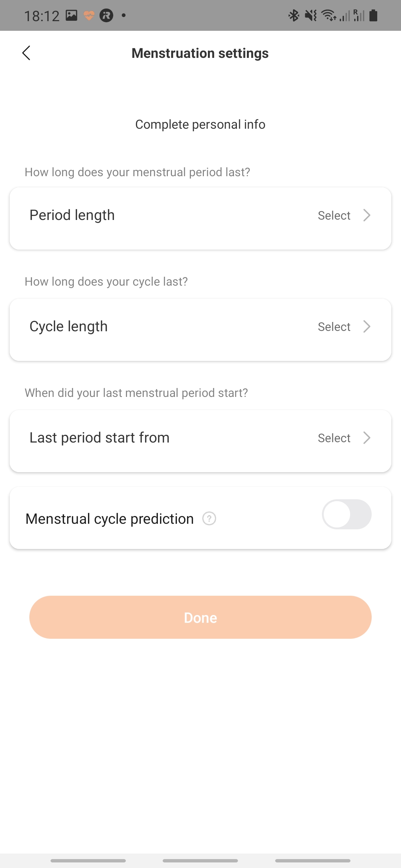This screenshot has width=401, height=868.
Task: Expand the Period length chevron
Action: pos(367,215)
